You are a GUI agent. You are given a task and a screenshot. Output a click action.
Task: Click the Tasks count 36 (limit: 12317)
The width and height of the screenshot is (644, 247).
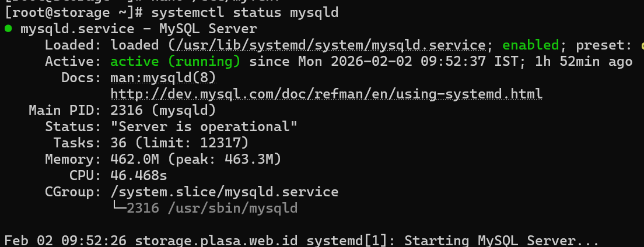(180, 143)
